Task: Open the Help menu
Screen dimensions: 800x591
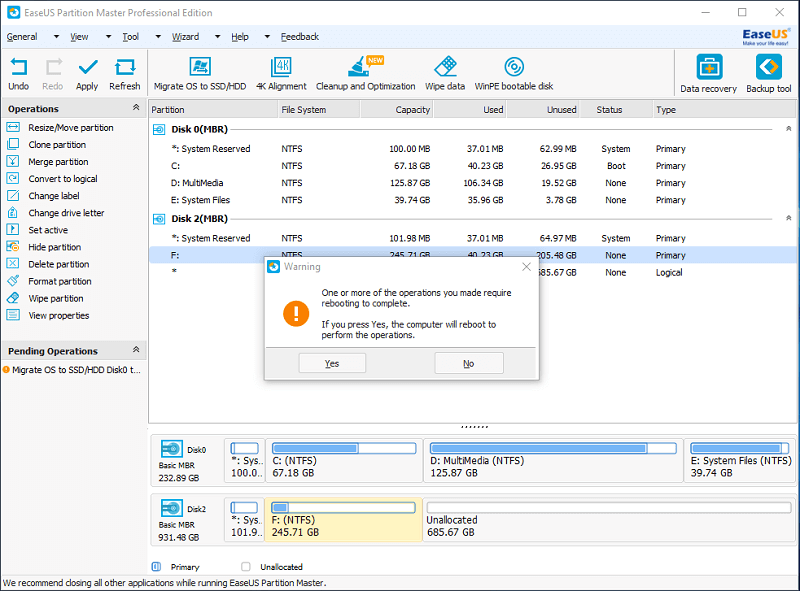Action: click(240, 37)
